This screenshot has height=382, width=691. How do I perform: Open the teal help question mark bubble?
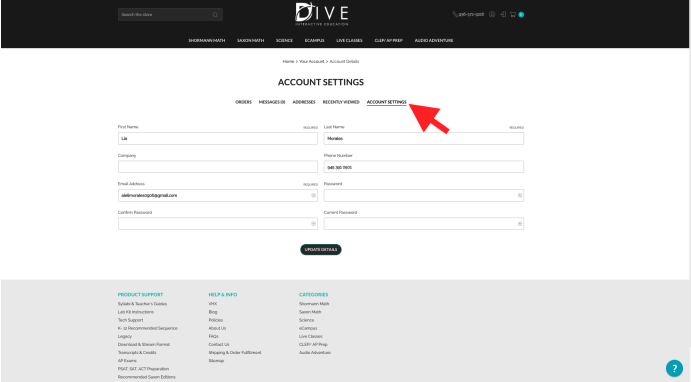674,368
